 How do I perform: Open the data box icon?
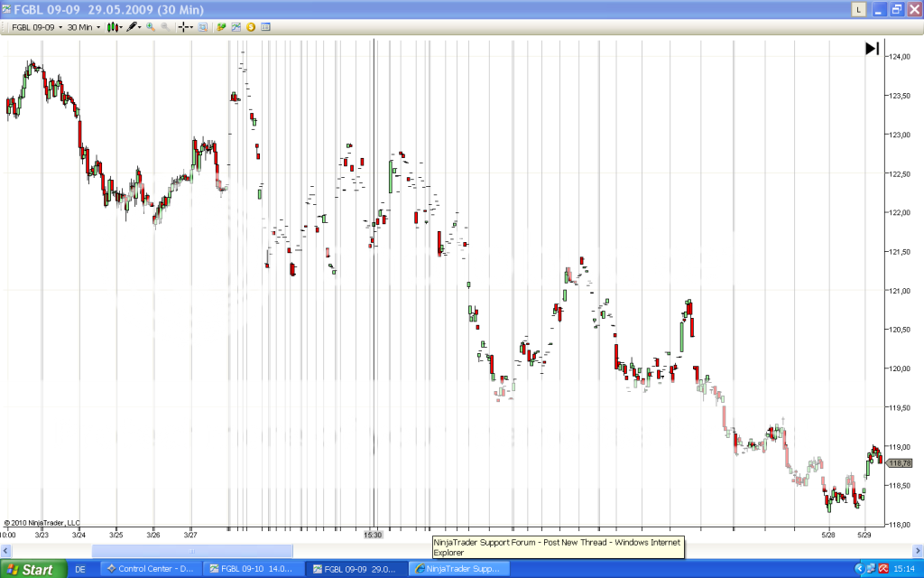click(203, 27)
